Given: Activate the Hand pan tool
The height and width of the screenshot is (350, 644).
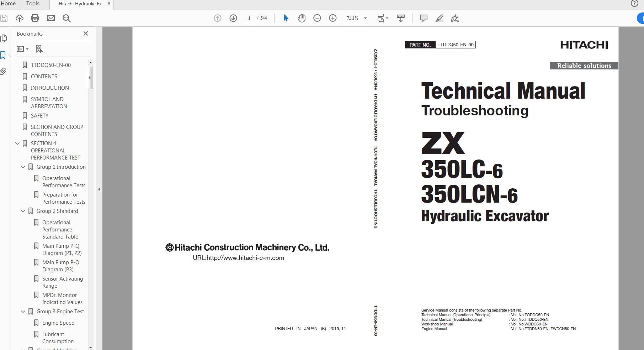Looking at the screenshot, I should [302, 18].
